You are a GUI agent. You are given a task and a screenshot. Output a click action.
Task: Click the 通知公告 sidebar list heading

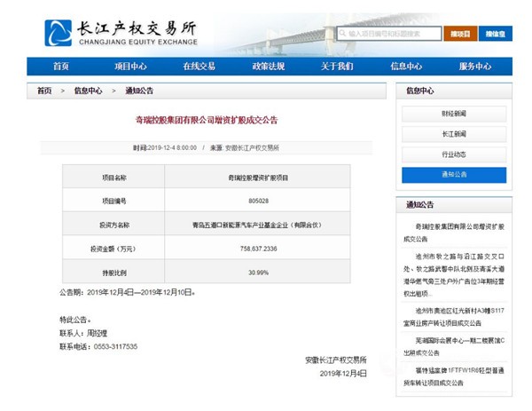coord(420,205)
